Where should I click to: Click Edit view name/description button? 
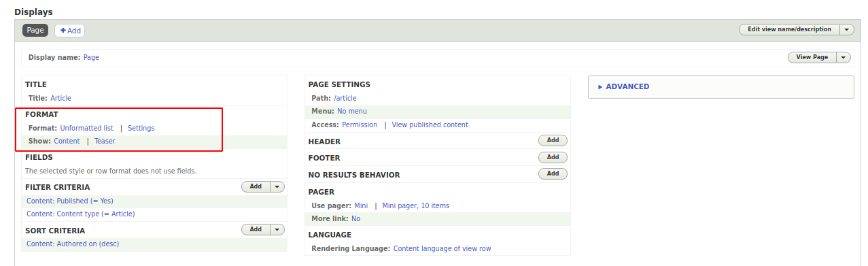[x=789, y=29]
